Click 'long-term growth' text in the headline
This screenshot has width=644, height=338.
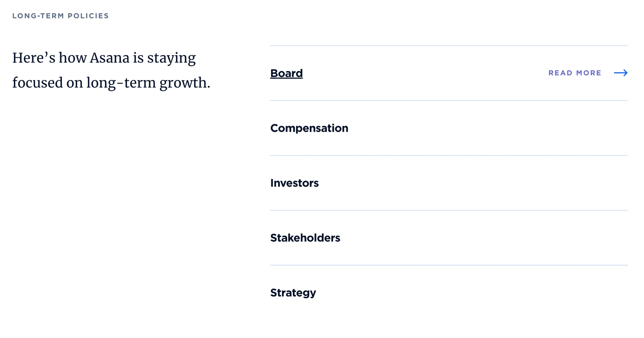click(148, 83)
